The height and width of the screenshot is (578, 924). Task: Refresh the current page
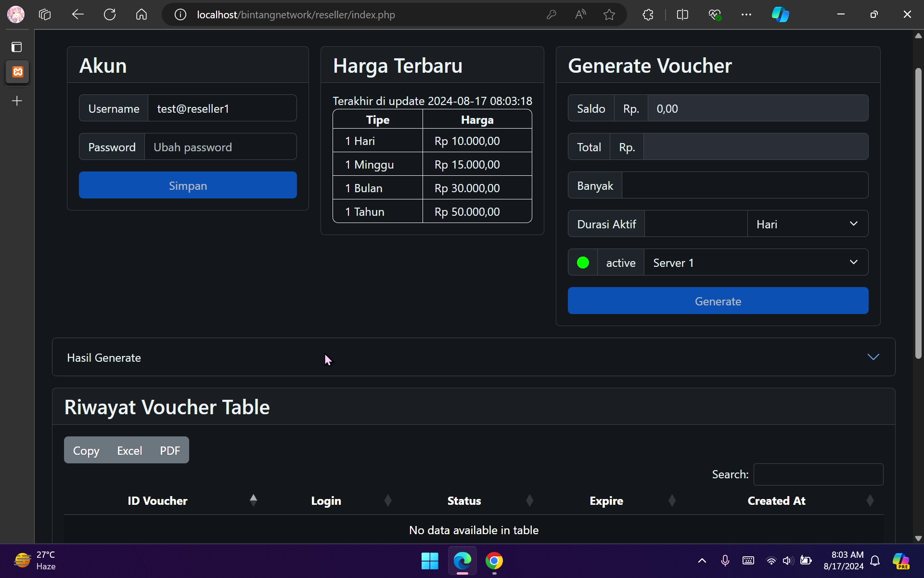pyautogui.click(x=110, y=14)
